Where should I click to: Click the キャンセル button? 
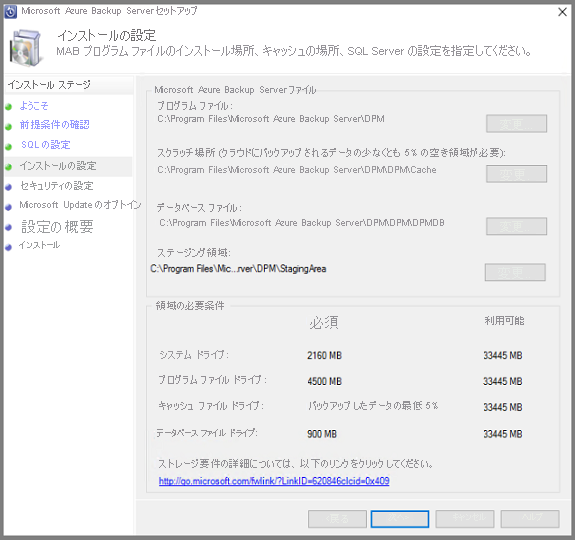[465, 519]
